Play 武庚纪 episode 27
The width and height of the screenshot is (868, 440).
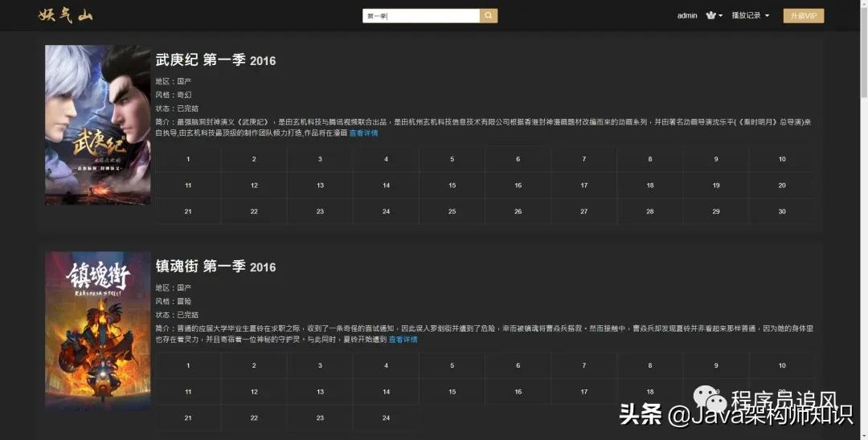[x=584, y=211]
